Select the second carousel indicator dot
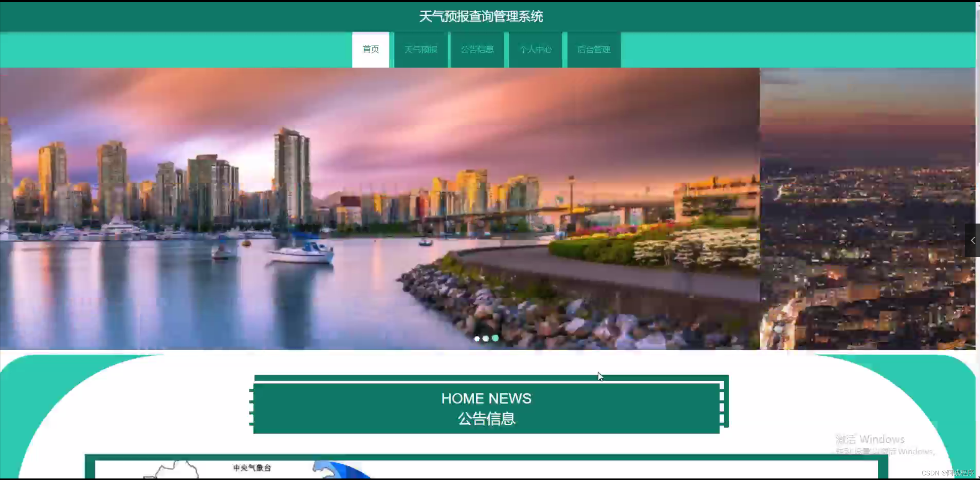This screenshot has height=480, width=980. click(x=486, y=338)
